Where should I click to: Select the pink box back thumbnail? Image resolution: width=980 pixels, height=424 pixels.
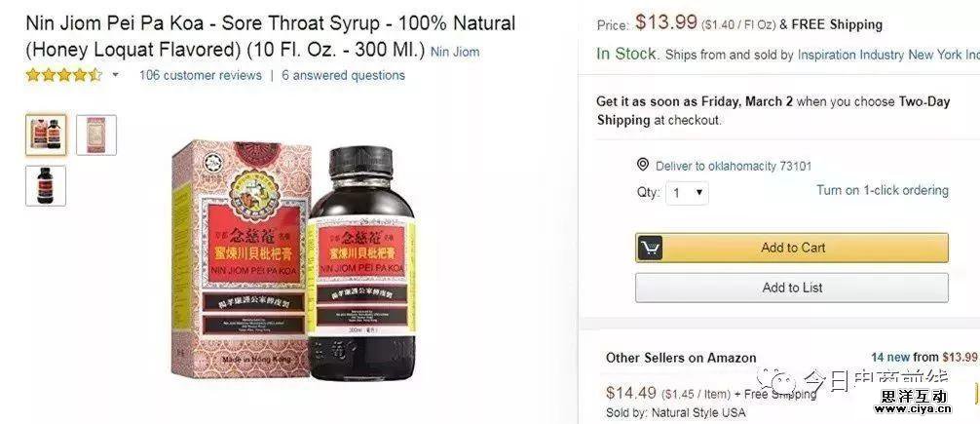point(96,135)
